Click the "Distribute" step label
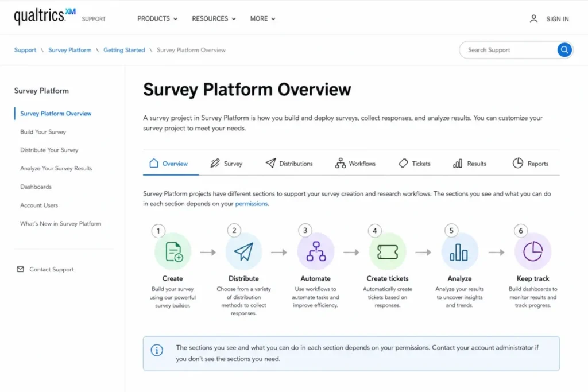This screenshot has height=392, width=588. (x=243, y=278)
